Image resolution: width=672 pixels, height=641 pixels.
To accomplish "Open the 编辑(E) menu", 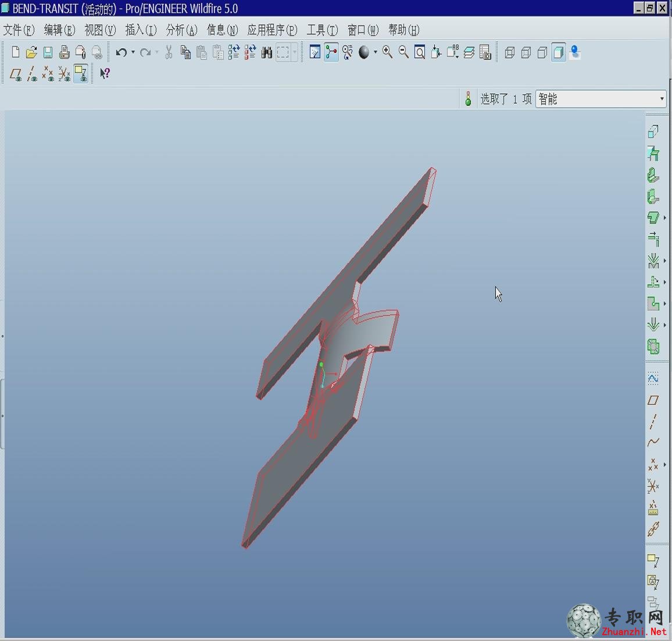I will pyautogui.click(x=59, y=30).
